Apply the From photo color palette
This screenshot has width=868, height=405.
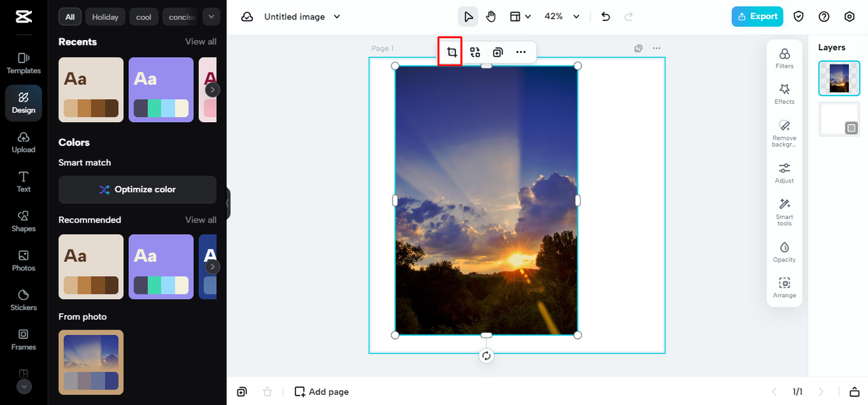pyautogui.click(x=91, y=362)
